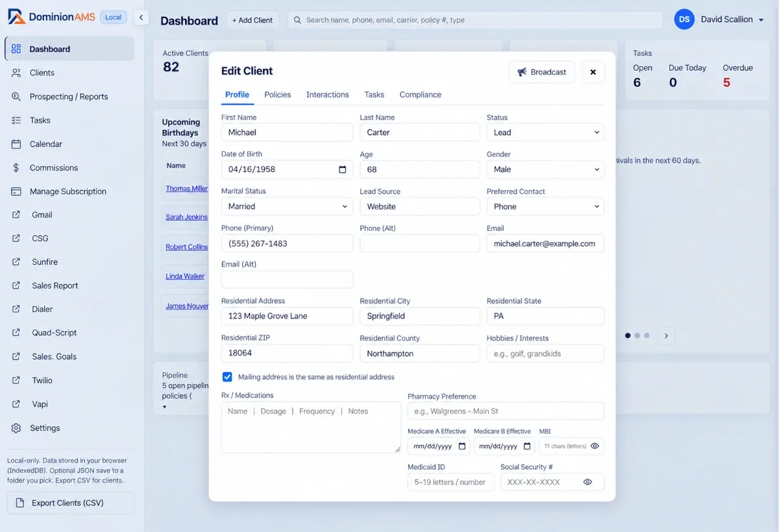Viewport: 779px width, 532px height.
Task: Click the Medicaid ID field
Action: pyautogui.click(x=451, y=482)
